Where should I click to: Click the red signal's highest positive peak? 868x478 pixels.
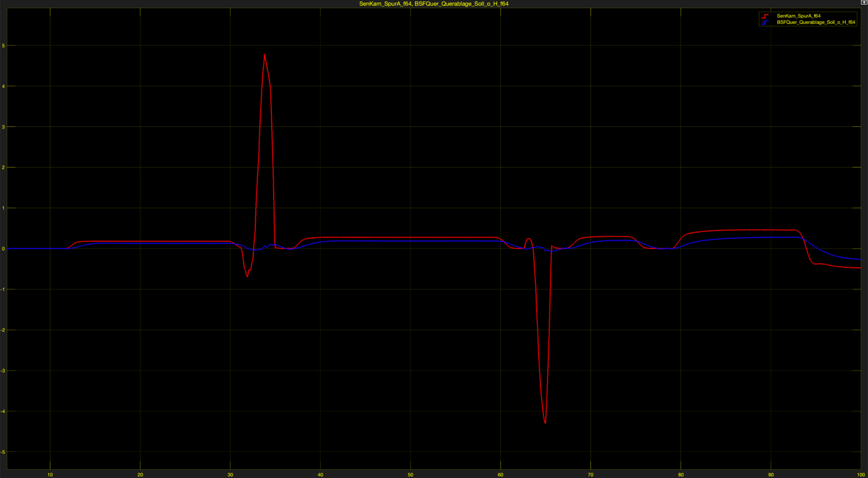(x=264, y=55)
